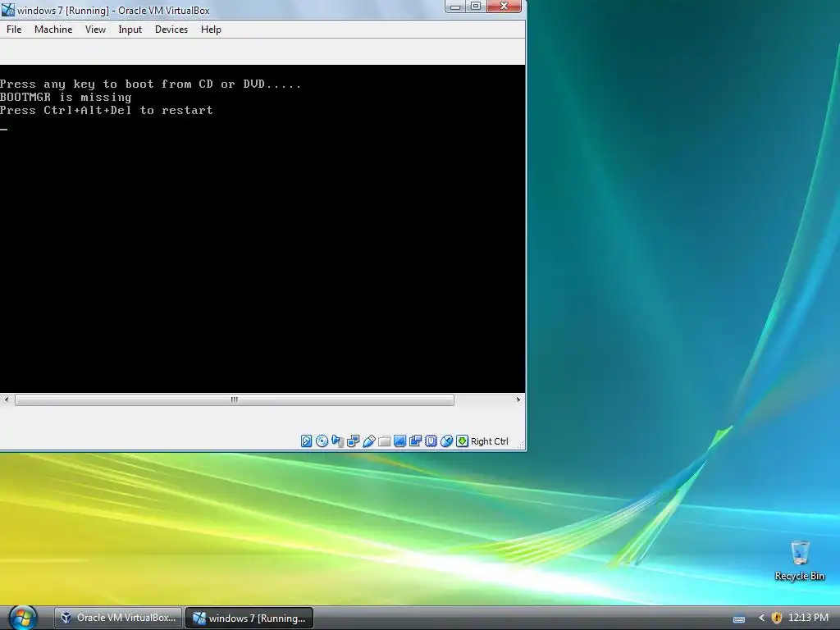
Task: Open the File menu
Action: tap(14, 30)
